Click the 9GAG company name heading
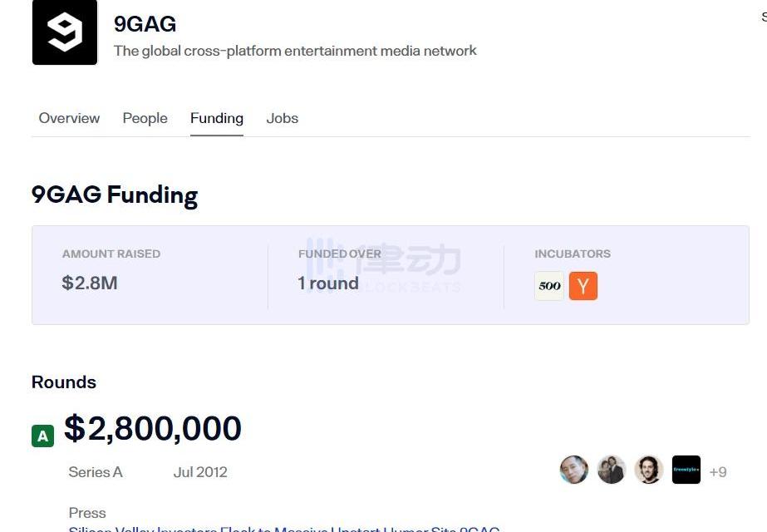Screen dimensions: 767x532 pyautogui.click(x=145, y=24)
